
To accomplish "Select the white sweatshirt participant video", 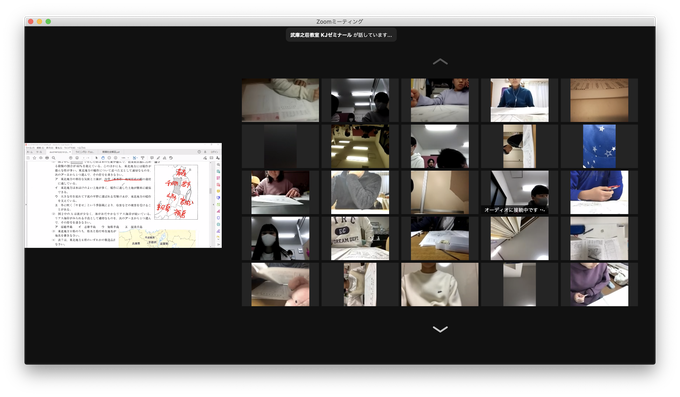I will tap(440, 284).
